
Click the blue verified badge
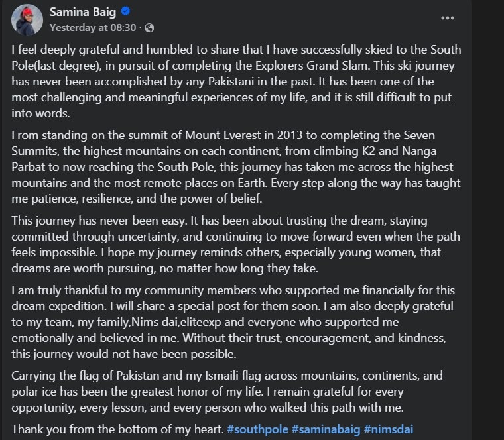(x=126, y=13)
